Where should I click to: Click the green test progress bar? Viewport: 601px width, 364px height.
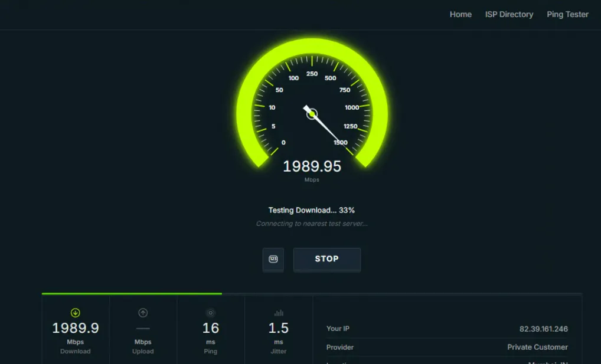[132, 293]
